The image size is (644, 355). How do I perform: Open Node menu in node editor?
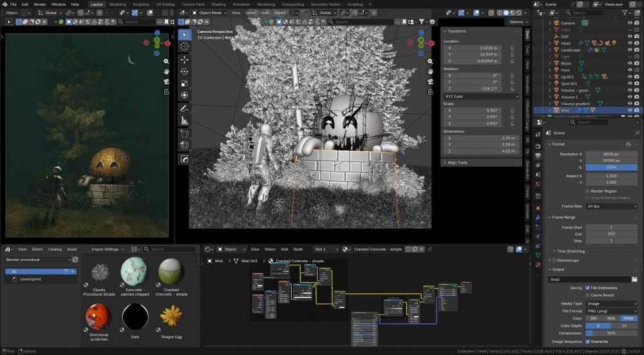[x=298, y=249]
